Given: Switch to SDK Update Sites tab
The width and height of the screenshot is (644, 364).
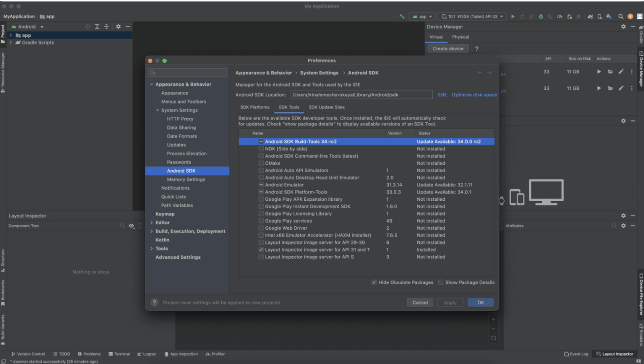Looking at the screenshot, I should (x=326, y=107).
